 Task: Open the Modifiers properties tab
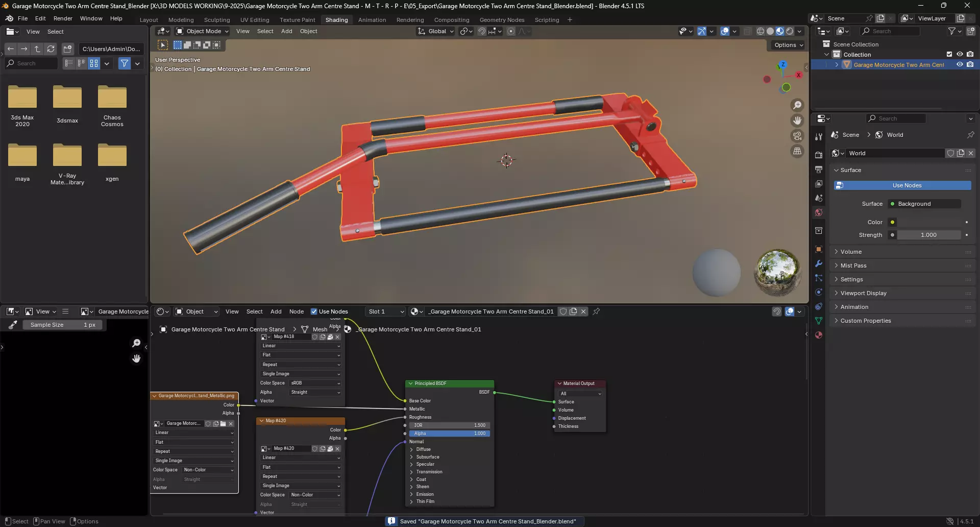(819, 263)
